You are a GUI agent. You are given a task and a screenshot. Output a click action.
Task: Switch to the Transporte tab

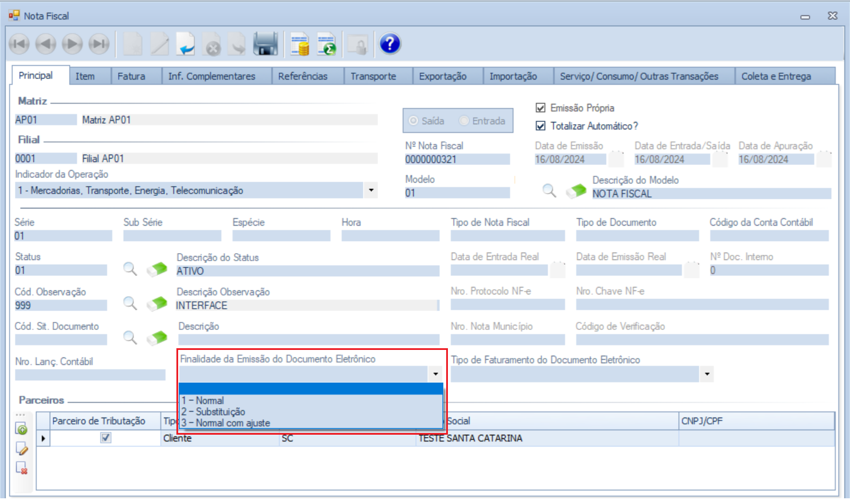(x=373, y=76)
